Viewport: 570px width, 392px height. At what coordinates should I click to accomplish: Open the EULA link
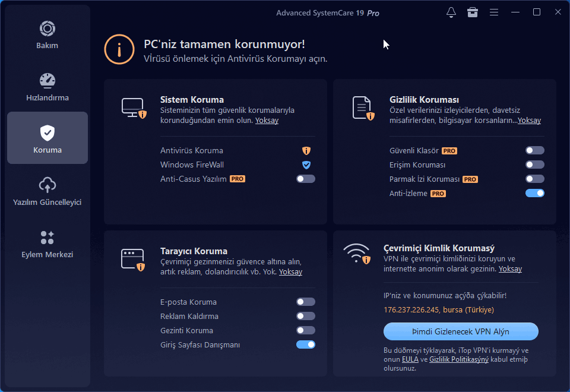(x=410, y=359)
